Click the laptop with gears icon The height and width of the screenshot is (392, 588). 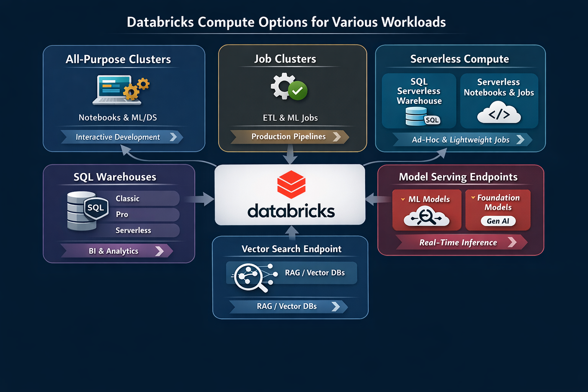(121, 90)
